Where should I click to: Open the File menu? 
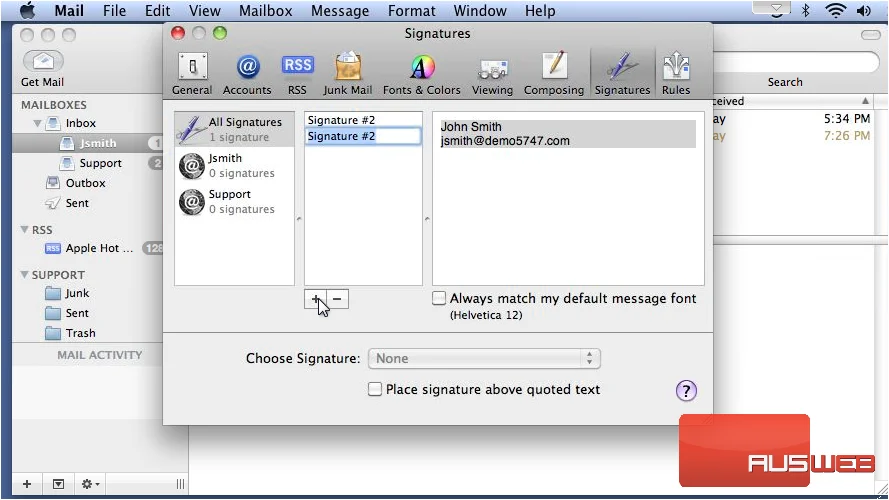115,11
